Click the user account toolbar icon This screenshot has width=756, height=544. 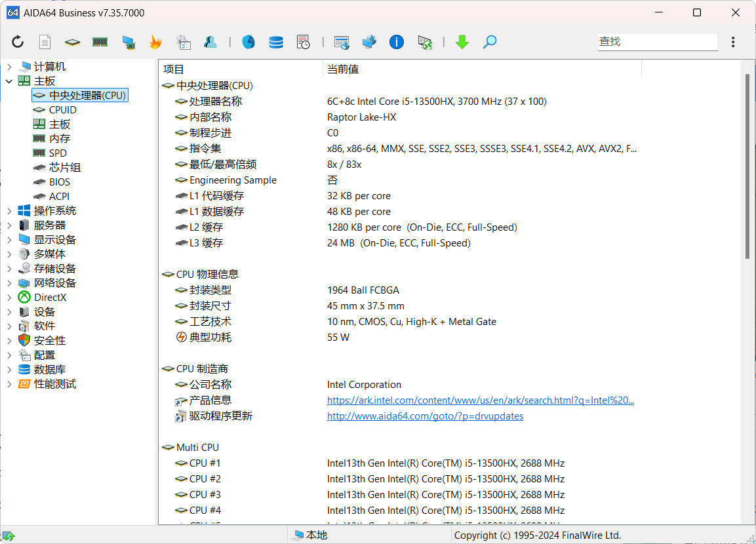tap(210, 42)
